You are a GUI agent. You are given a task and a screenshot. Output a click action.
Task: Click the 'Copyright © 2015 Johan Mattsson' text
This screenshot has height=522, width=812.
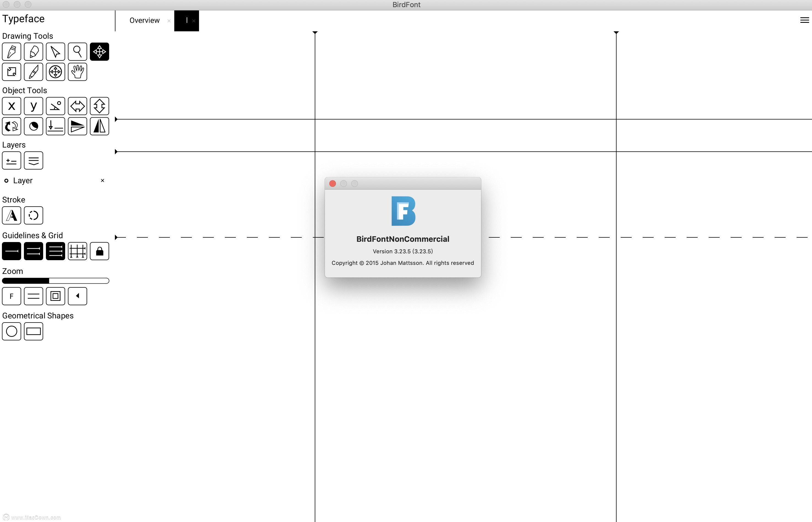pos(377,263)
